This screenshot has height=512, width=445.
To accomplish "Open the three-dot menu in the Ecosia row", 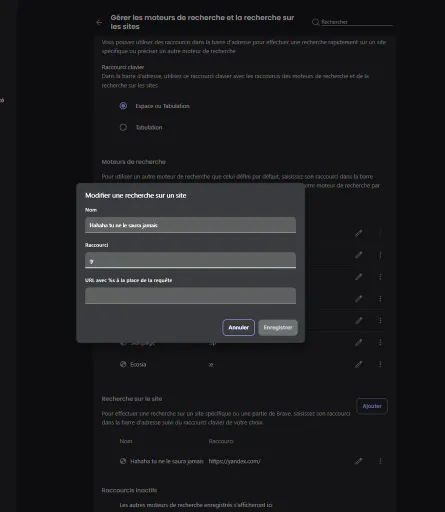I will click(x=380, y=364).
